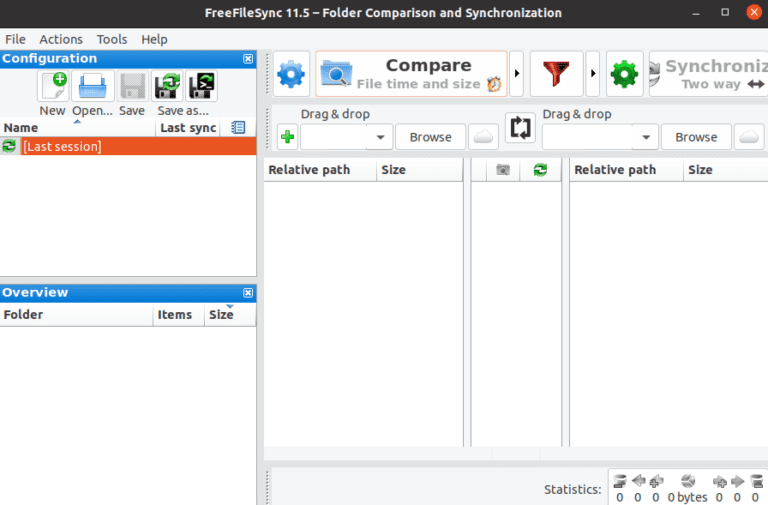Screen dimensions: 768x505
Task: Click create-left plus statistics icon
Action: pyautogui.click(x=656, y=481)
